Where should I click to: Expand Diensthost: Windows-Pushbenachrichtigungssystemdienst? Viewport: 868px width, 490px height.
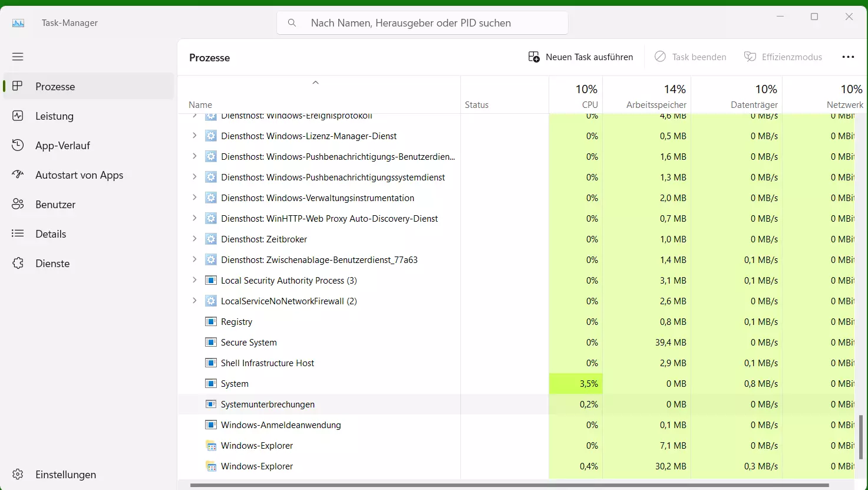[x=194, y=177]
